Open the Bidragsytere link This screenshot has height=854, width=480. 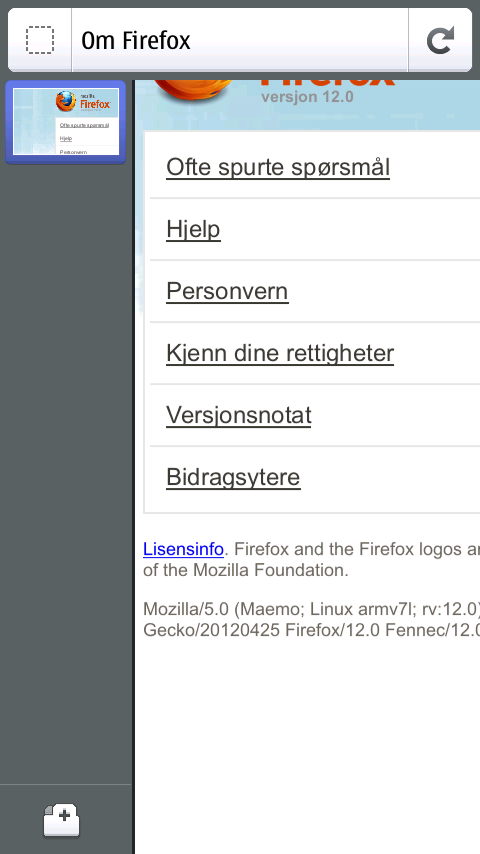pos(233,477)
